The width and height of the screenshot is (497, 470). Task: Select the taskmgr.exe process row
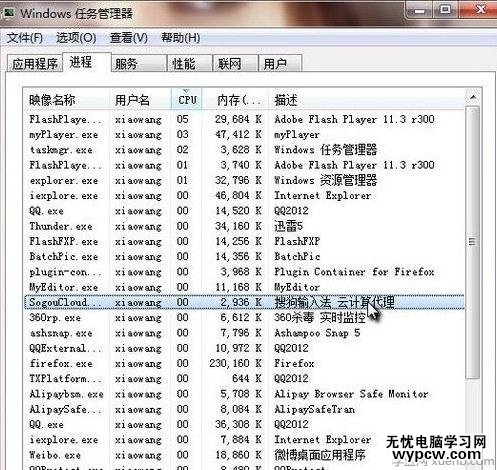244,150
